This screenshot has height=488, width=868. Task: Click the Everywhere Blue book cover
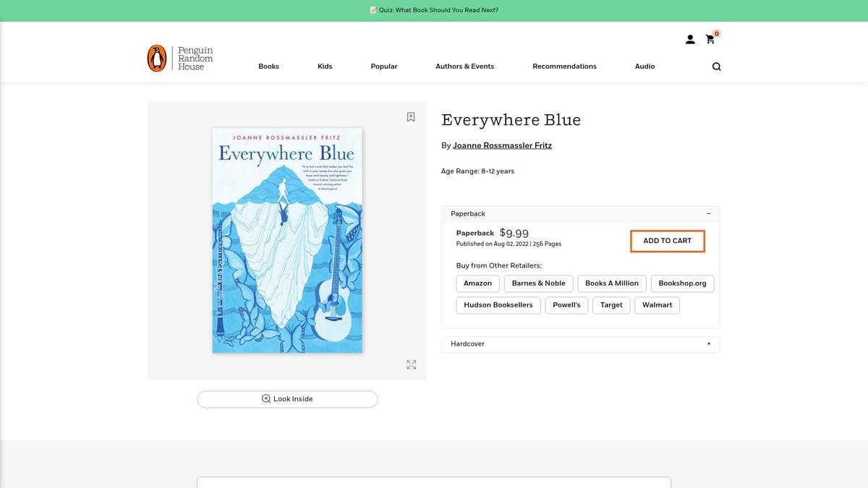tap(287, 241)
